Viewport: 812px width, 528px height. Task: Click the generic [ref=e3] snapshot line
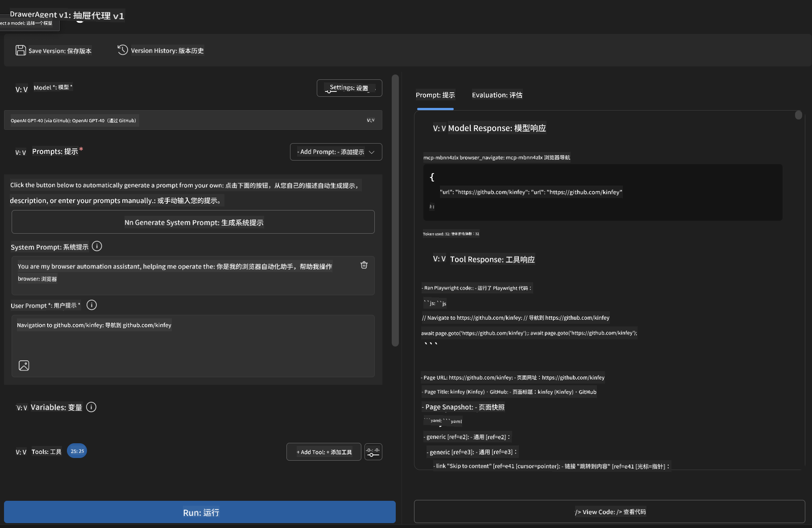472,452
